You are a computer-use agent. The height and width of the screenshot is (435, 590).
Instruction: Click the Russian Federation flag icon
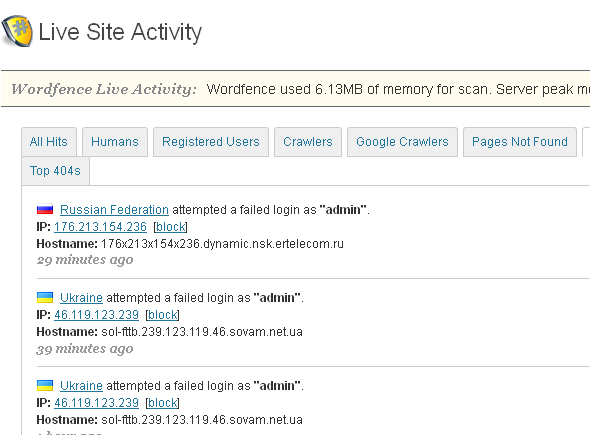point(45,209)
